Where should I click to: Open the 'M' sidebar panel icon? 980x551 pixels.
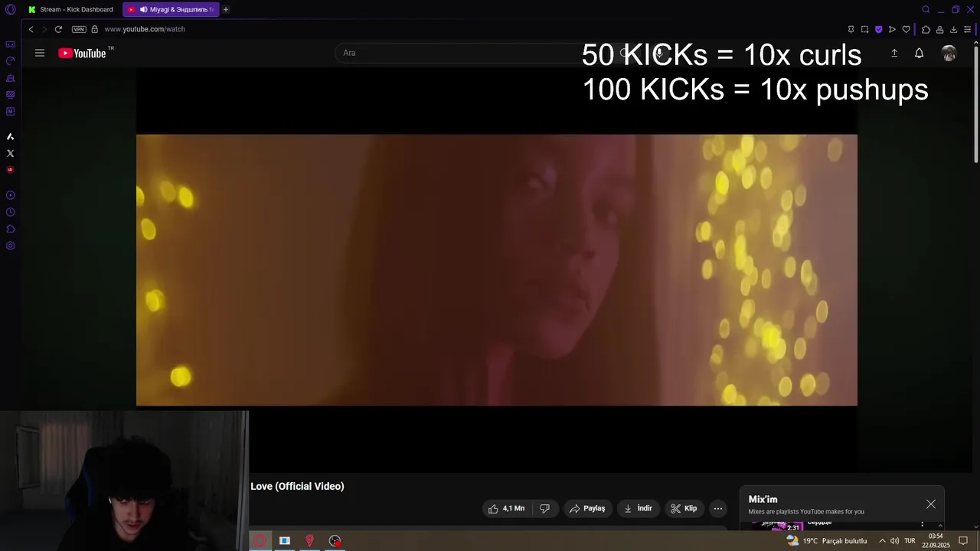[x=11, y=112]
